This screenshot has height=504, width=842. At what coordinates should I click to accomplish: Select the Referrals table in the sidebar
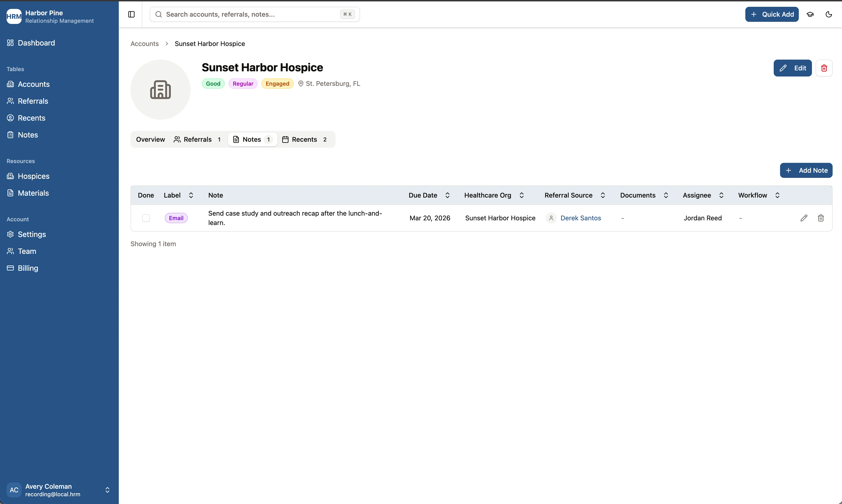33,101
